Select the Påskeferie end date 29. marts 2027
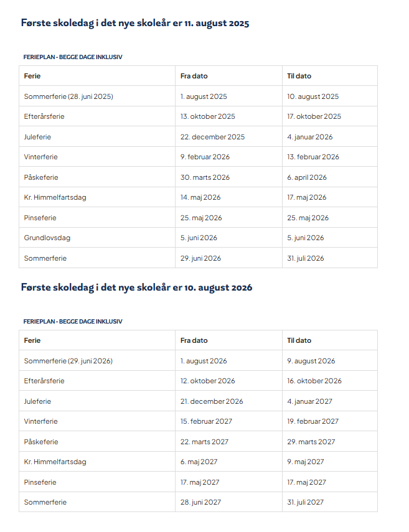The image size is (409, 532). pos(311,442)
